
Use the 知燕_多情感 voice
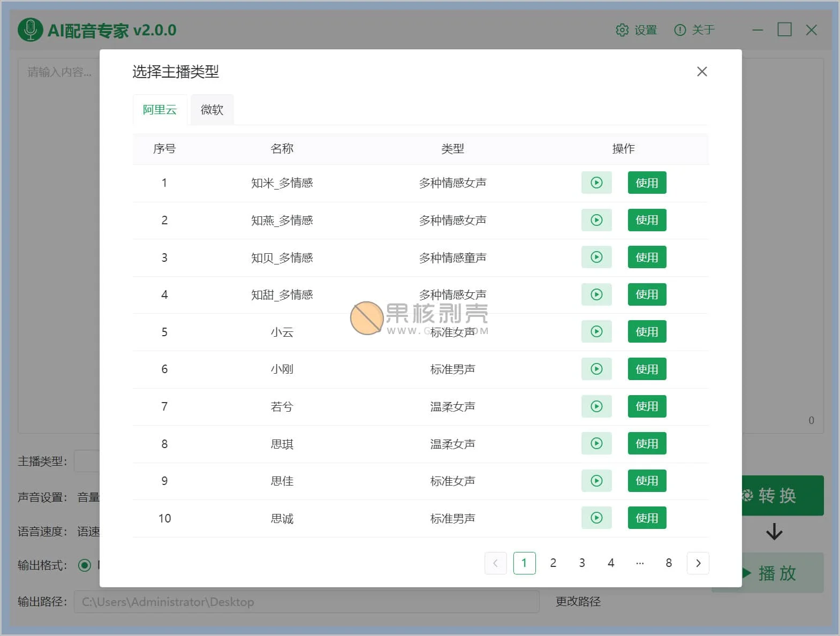[647, 220]
